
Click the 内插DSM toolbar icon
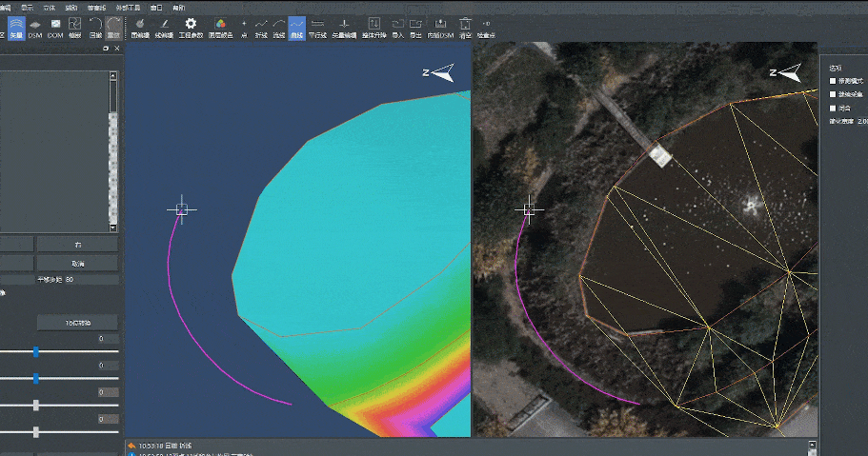440,26
